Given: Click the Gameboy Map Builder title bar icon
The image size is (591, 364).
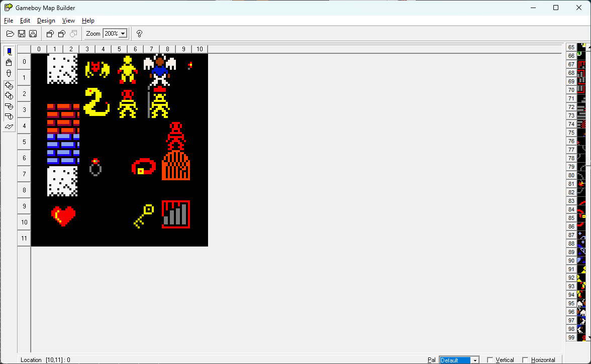Looking at the screenshot, I should (8, 8).
